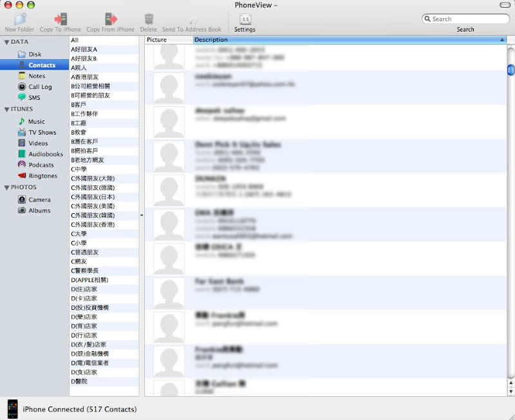
Task: Click the scrollbar down arrow
Action: point(510,391)
